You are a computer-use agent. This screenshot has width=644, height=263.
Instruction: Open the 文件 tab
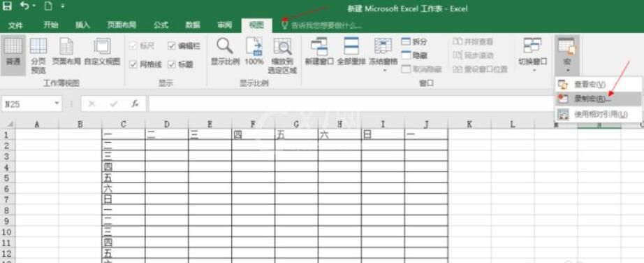coord(15,25)
